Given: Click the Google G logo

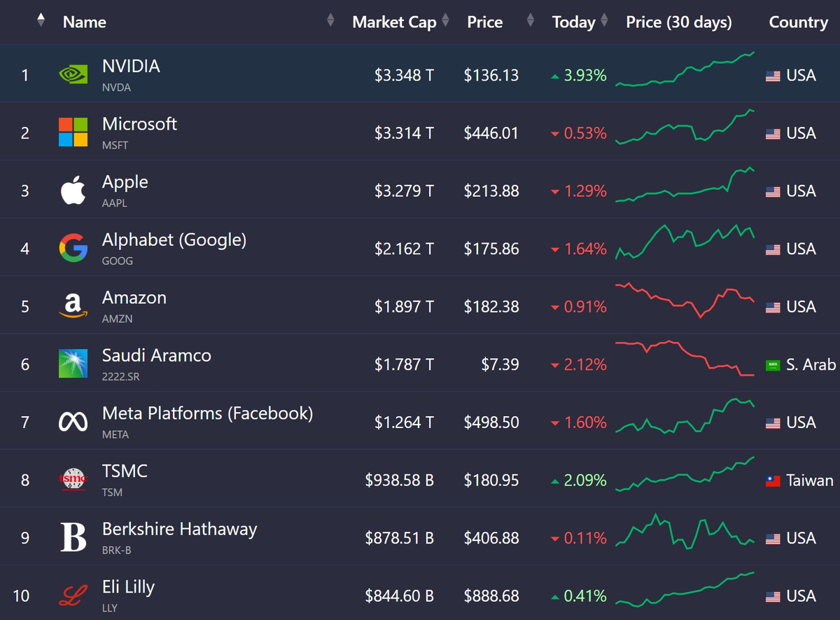Looking at the screenshot, I should click(x=73, y=248).
